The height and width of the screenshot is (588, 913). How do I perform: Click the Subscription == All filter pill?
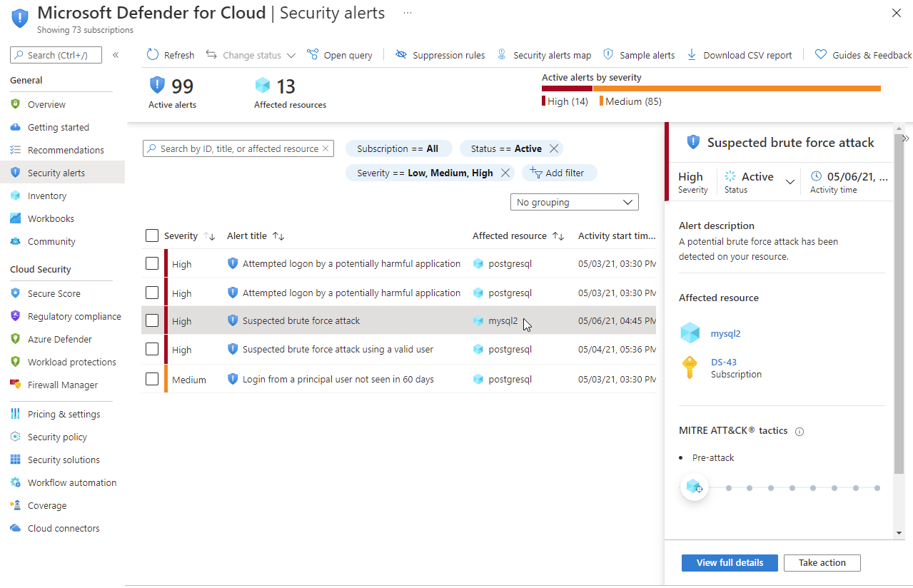(x=398, y=148)
